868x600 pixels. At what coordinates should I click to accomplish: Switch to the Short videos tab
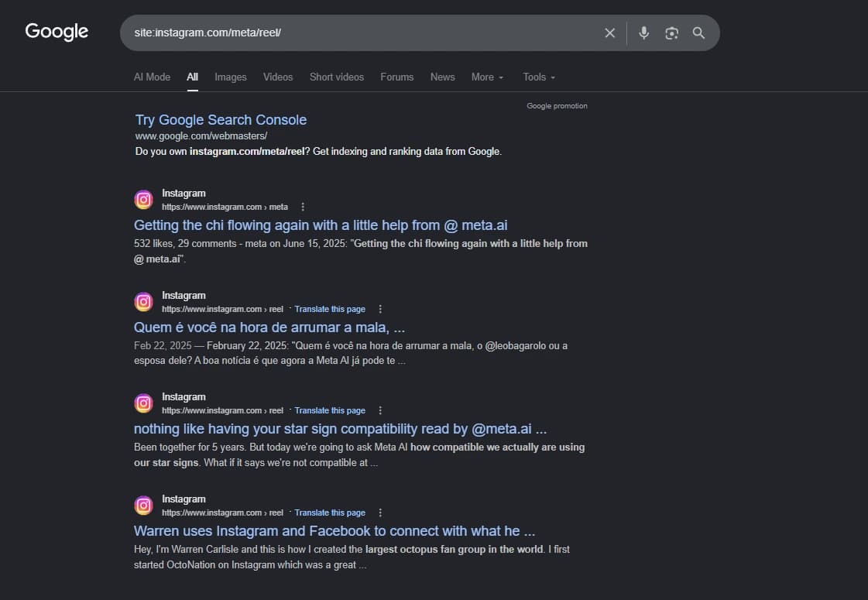[337, 77]
